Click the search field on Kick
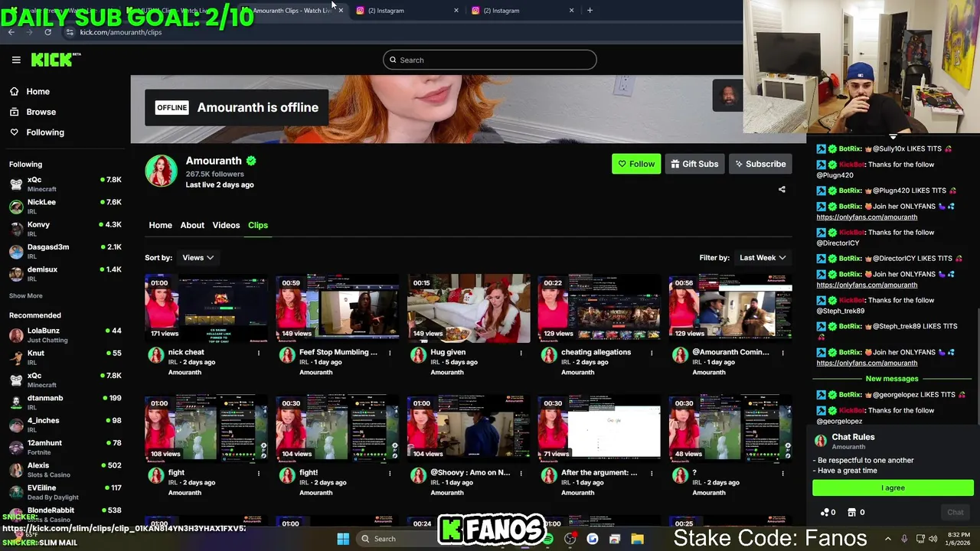The width and height of the screenshot is (980, 551). point(489,60)
